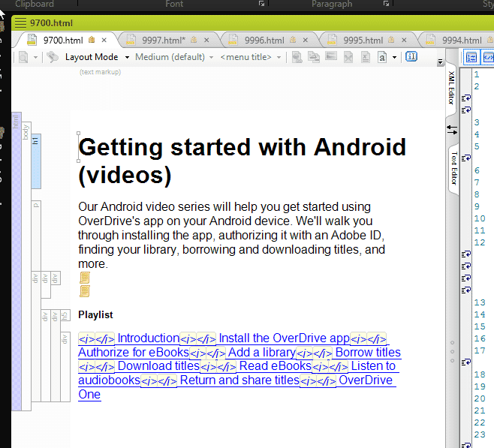Click the Insert cross-reference icon beside the hyperlink icon
494x448 pixels.
click(x=314, y=57)
